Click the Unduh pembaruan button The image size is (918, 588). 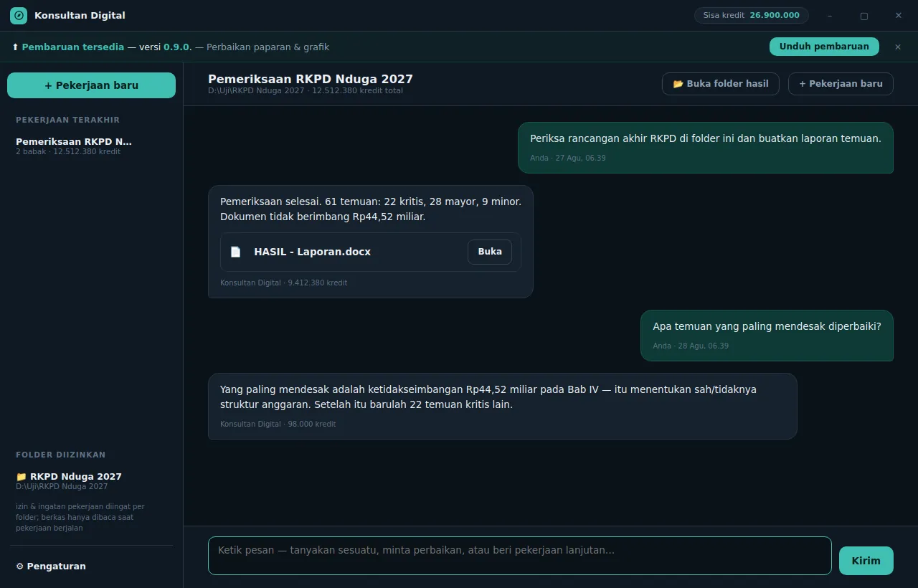pyautogui.click(x=824, y=47)
